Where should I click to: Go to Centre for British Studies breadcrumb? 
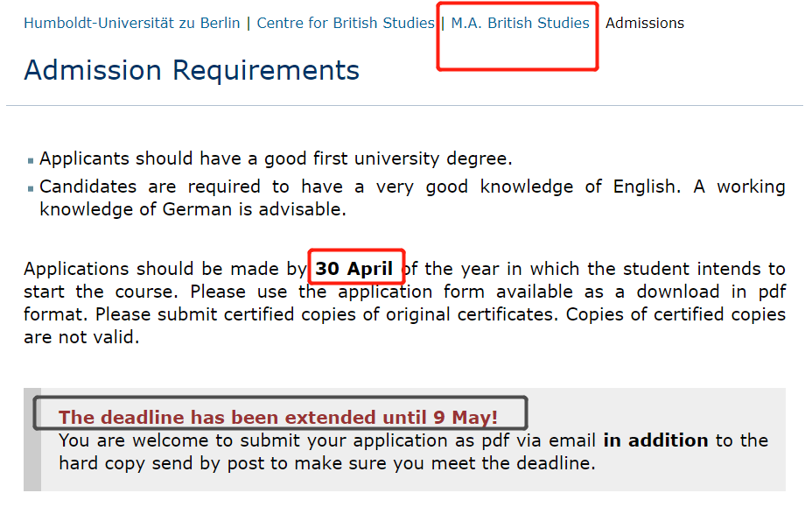(x=346, y=24)
